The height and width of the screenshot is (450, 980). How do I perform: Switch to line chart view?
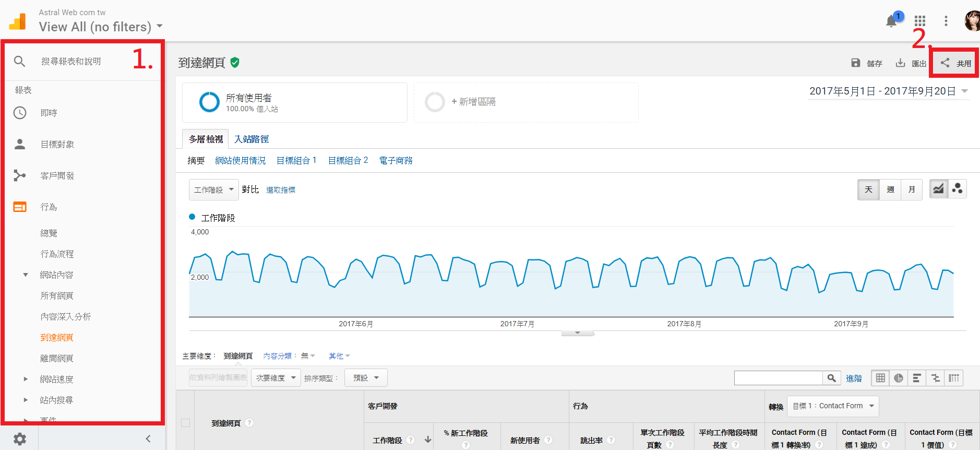point(938,189)
